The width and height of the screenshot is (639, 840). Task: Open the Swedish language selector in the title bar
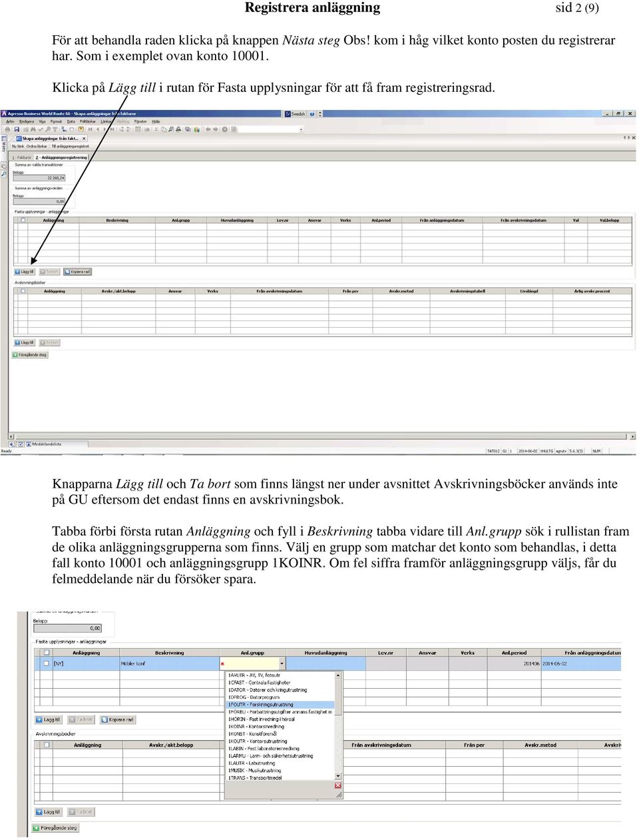tap(296, 114)
